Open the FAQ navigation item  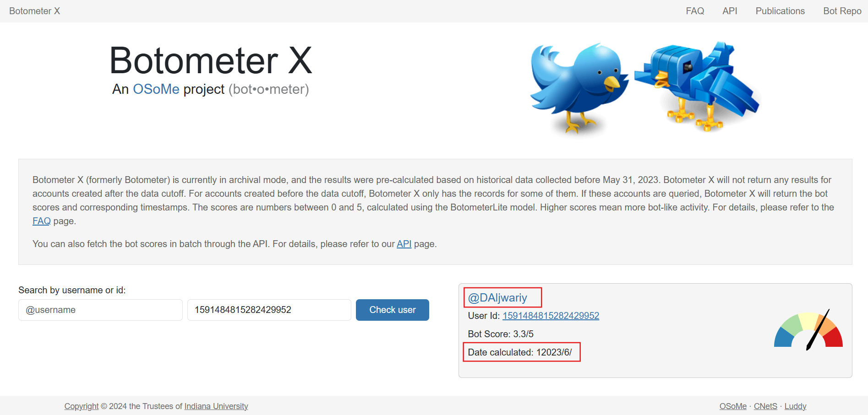pos(695,11)
